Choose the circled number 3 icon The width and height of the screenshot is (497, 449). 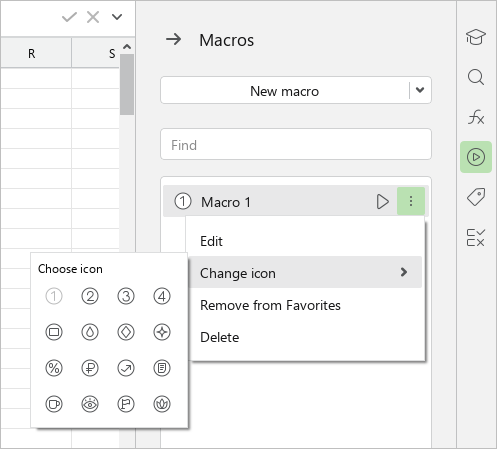tap(126, 296)
